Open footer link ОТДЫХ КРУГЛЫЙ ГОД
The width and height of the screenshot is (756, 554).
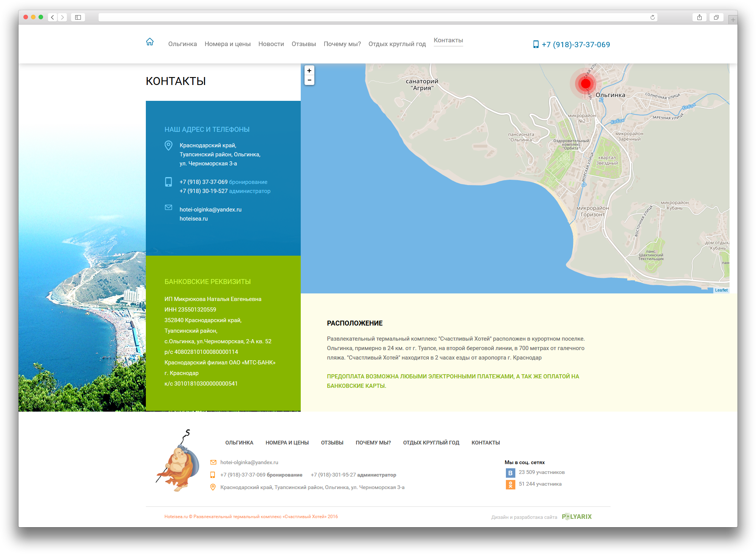tap(431, 443)
